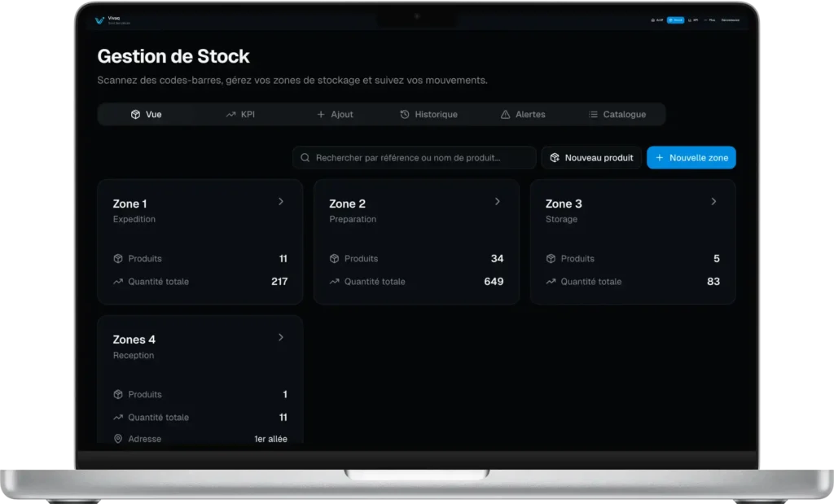Screen dimensions: 834x504
Task: Click the plus icon on the Ajout tab
Action: tap(321, 115)
